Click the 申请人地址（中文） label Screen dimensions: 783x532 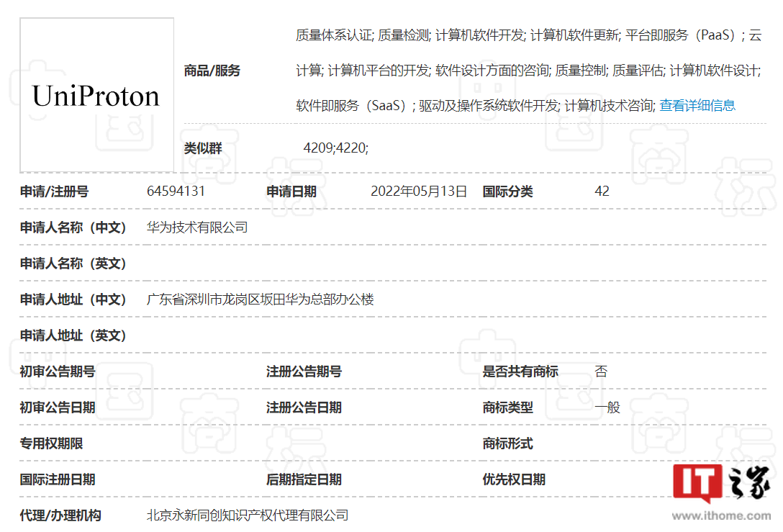point(73,299)
